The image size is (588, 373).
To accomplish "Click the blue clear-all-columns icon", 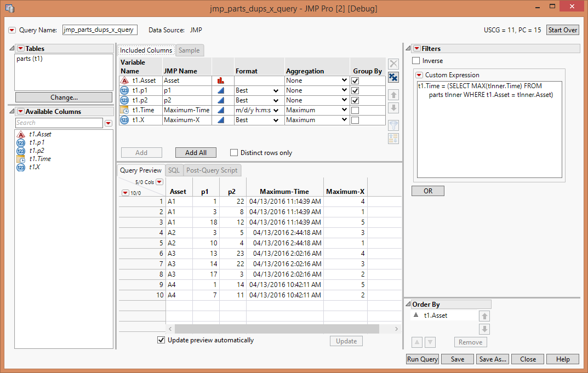I will pyautogui.click(x=393, y=77).
